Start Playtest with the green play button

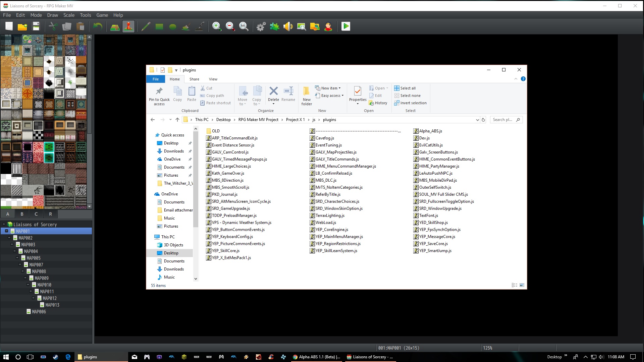346,26
